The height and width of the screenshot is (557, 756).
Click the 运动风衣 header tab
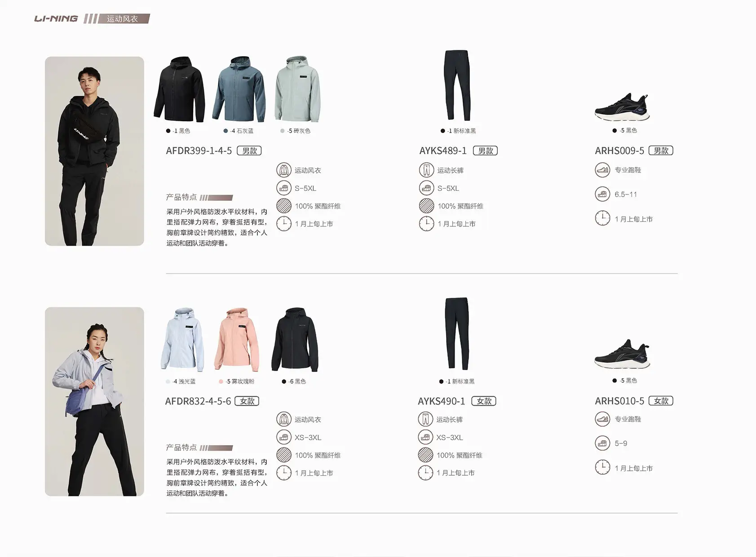pos(123,19)
